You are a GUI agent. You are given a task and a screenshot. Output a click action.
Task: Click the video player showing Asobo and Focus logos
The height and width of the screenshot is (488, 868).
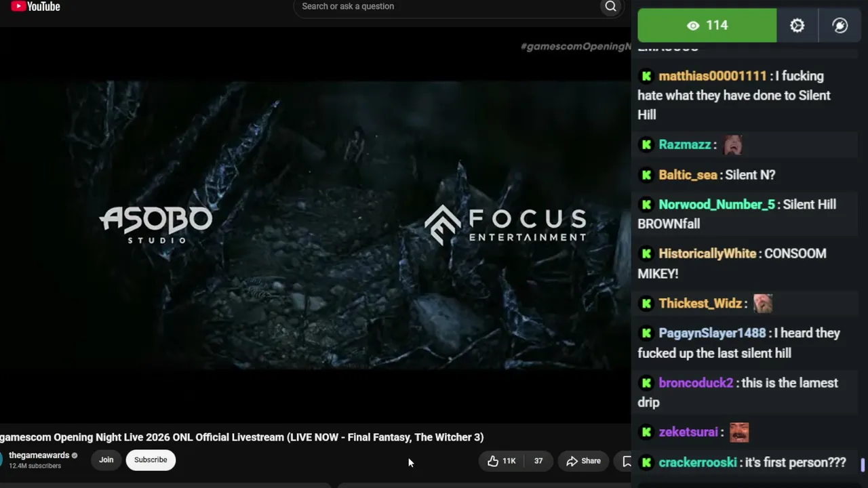[315, 225]
